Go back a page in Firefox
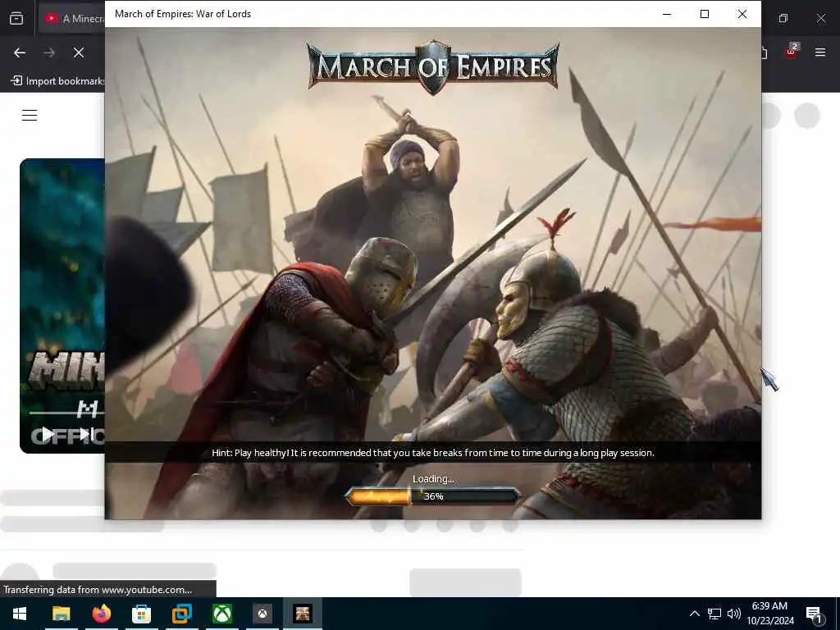The image size is (840, 630). (20, 52)
